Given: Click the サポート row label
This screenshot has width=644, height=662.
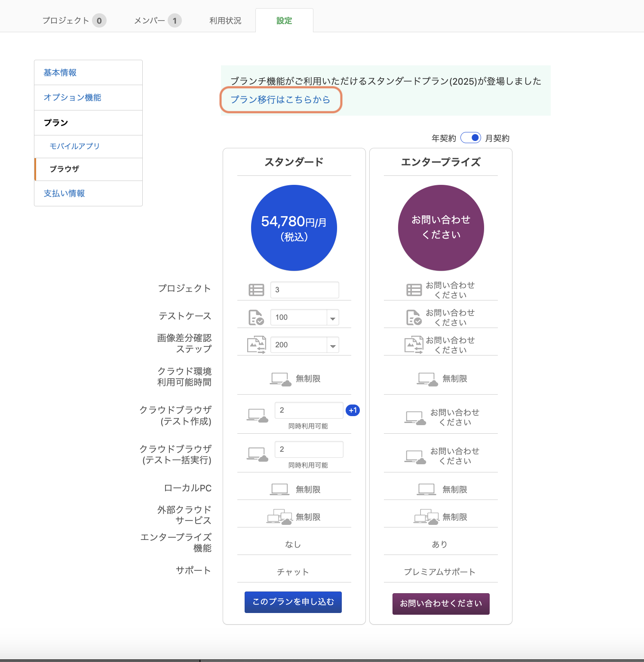Looking at the screenshot, I should click(193, 570).
